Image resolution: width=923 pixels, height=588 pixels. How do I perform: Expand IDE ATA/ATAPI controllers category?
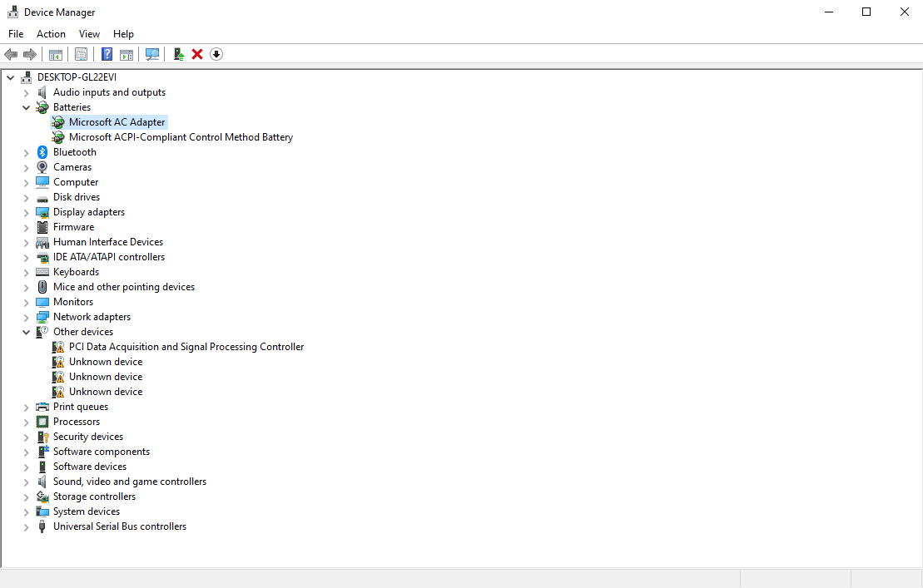[26, 258]
